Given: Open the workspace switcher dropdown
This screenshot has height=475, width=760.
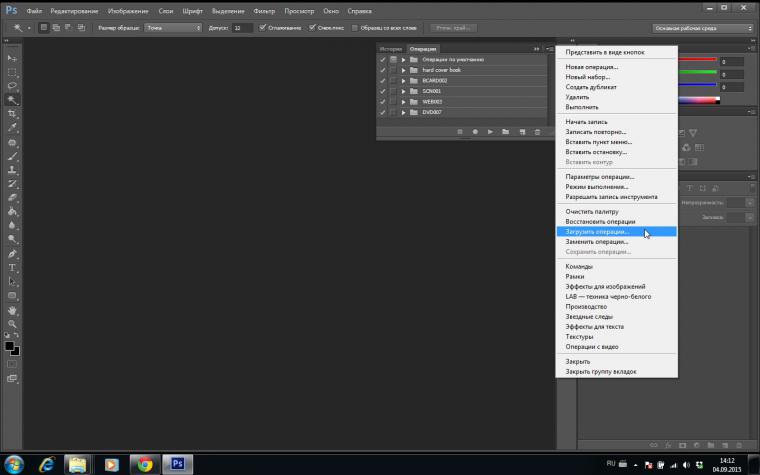Looking at the screenshot, I should [x=702, y=28].
